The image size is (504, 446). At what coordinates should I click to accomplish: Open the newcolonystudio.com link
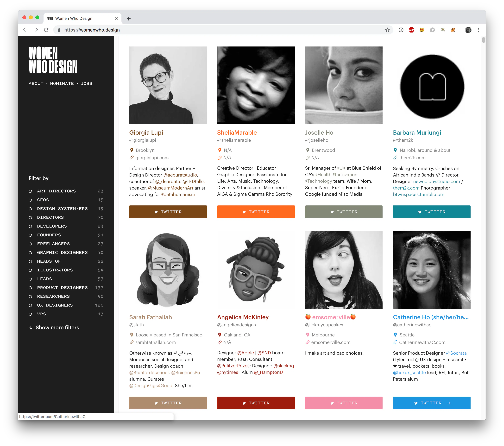[436, 181]
